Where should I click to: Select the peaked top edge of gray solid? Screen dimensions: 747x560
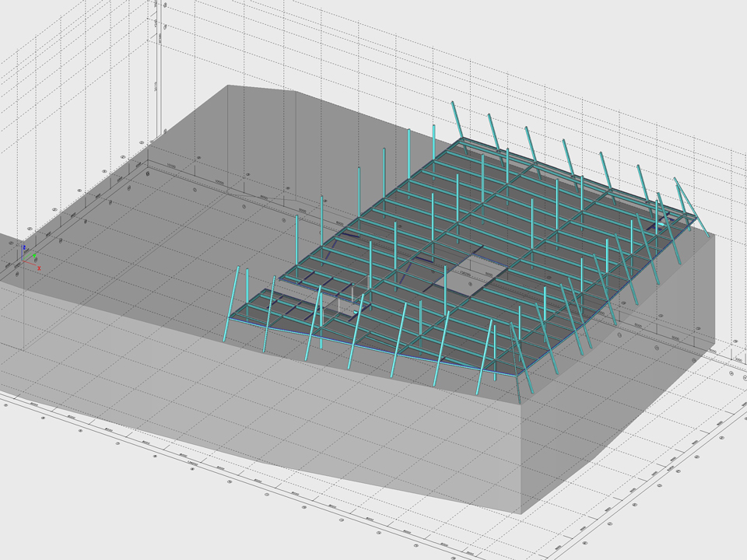294,92
